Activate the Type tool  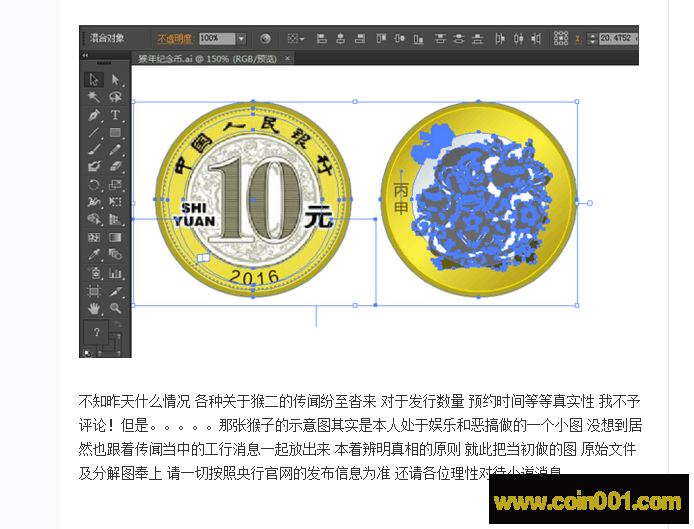(x=116, y=115)
